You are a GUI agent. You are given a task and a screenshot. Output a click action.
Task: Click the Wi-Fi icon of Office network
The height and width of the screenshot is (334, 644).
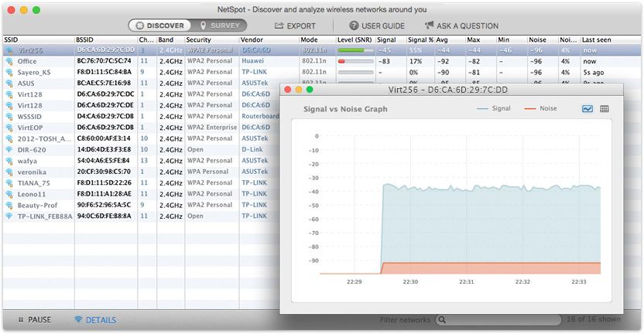pyautogui.click(x=9, y=61)
